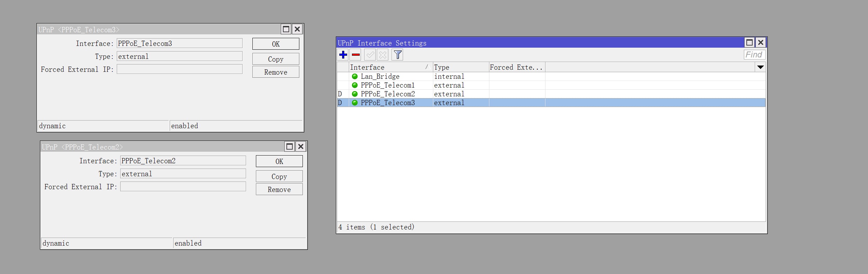Select the PPPoE_Telecom1 row
This screenshot has height=274, width=868.
pyautogui.click(x=551, y=85)
